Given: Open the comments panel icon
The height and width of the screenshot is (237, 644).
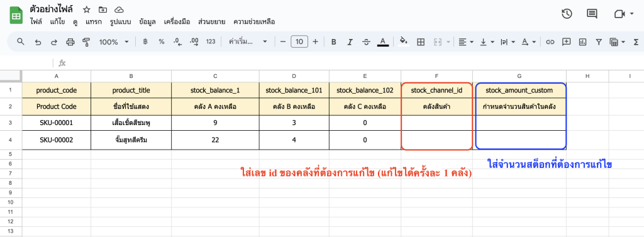Looking at the screenshot, I should pos(592,14).
